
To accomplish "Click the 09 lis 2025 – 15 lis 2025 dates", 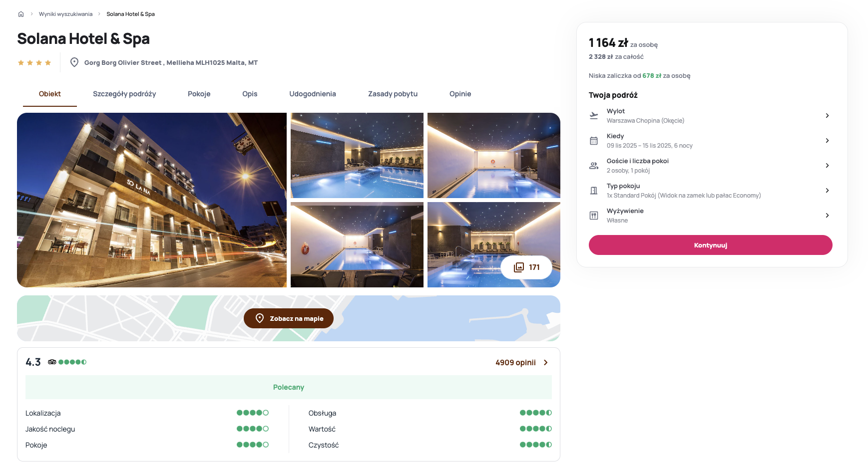I will [650, 146].
